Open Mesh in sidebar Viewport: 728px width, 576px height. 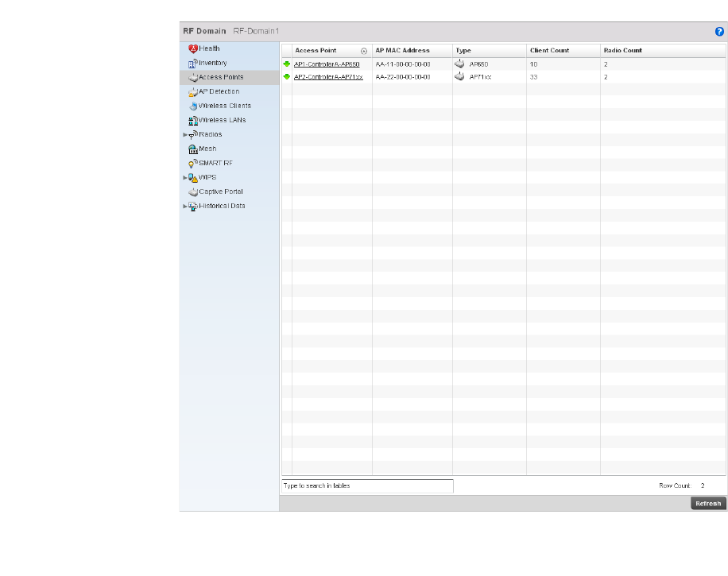[207, 149]
